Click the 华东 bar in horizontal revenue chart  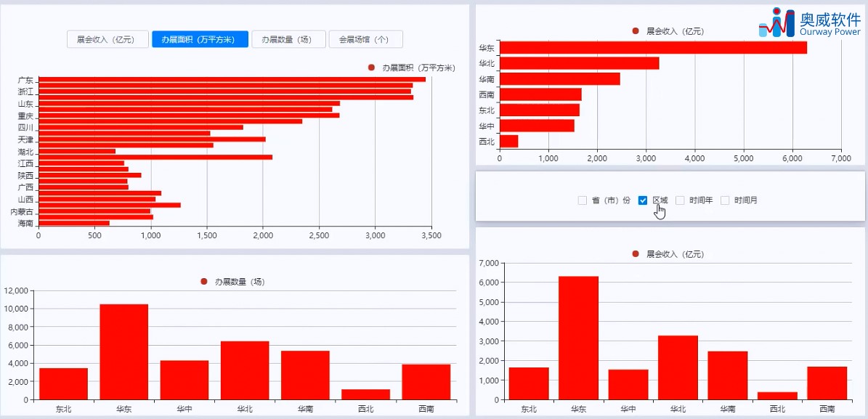653,48
